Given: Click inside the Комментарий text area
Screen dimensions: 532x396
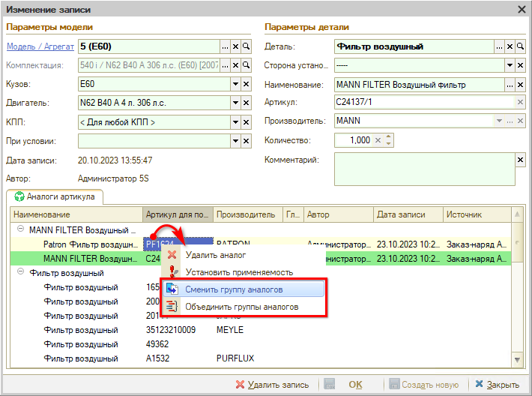Looking at the screenshot, I should tap(424, 169).
